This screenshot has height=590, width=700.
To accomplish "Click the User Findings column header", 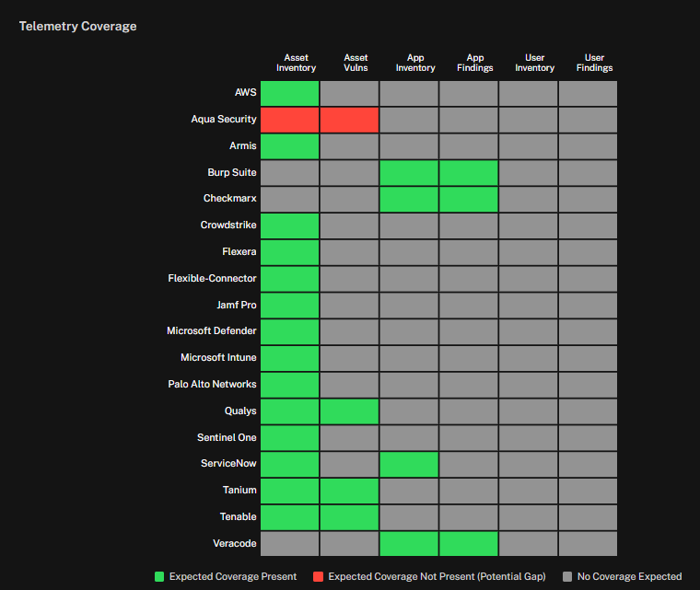I will coord(594,63).
